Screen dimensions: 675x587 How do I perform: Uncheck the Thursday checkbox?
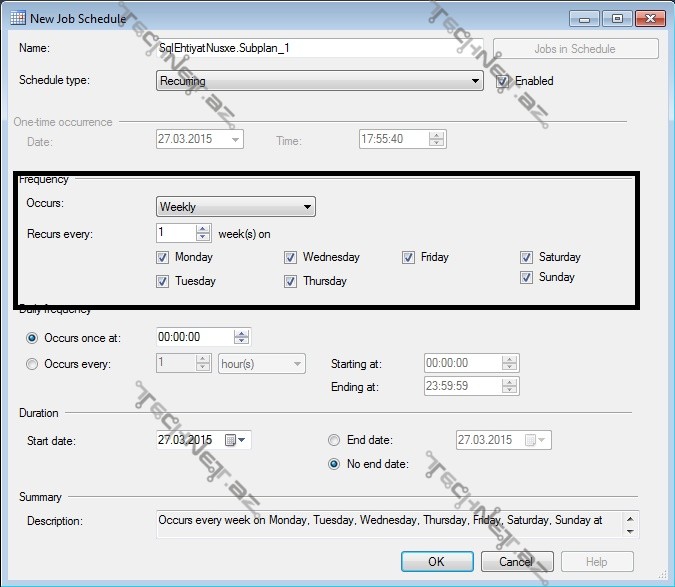[x=290, y=281]
